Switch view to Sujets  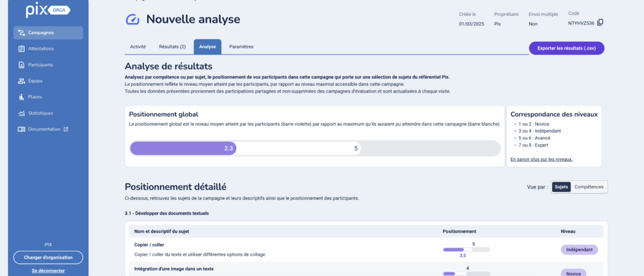pos(561,187)
